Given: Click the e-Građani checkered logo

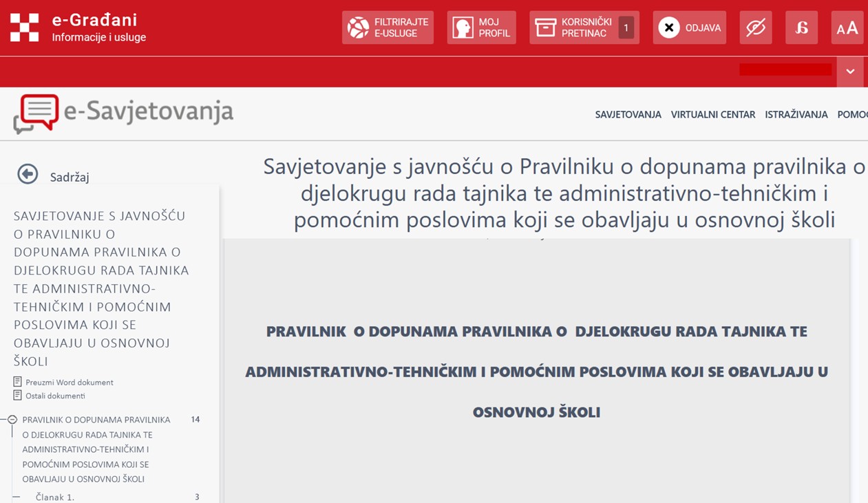Looking at the screenshot, I should click(25, 28).
